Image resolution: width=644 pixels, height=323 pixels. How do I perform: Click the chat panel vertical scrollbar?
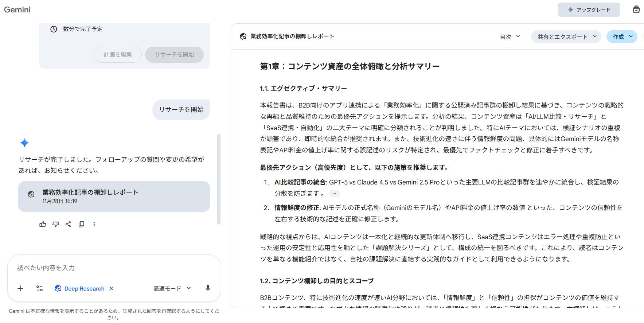[x=219, y=179]
